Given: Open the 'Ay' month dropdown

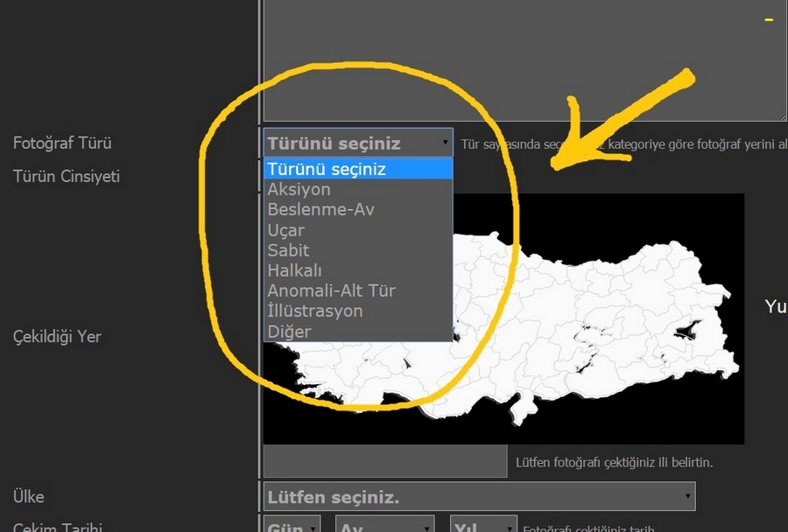Looking at the screenshot, I should click(x=384, y=526).
